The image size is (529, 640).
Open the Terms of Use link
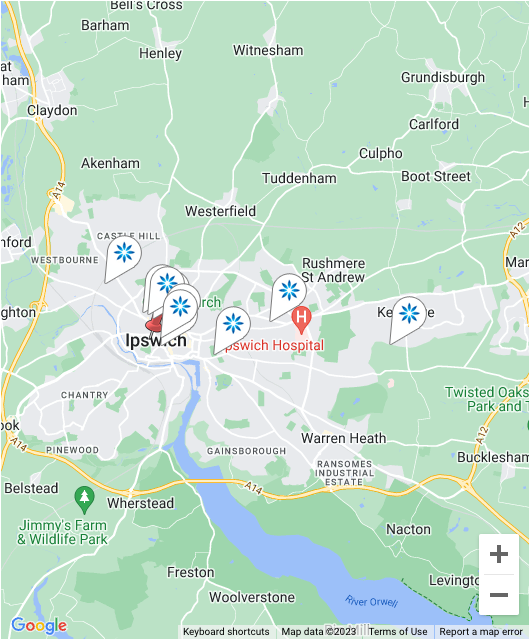pyautogui.click(x=398, y=631)
